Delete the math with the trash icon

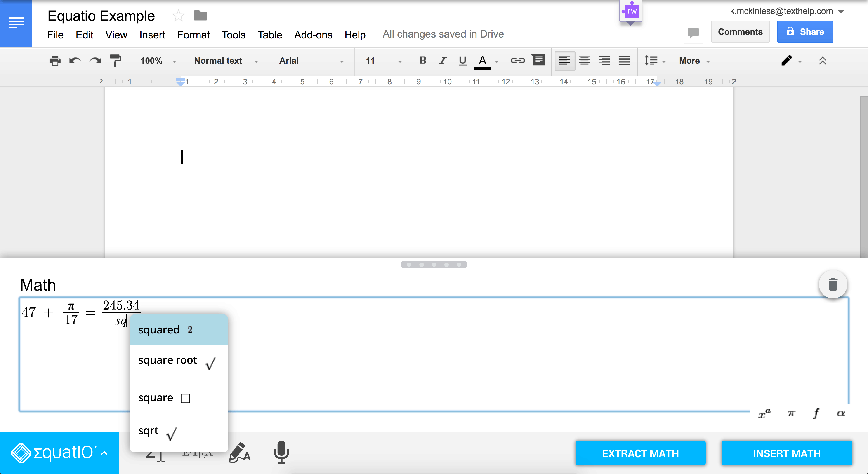(833, 284)
